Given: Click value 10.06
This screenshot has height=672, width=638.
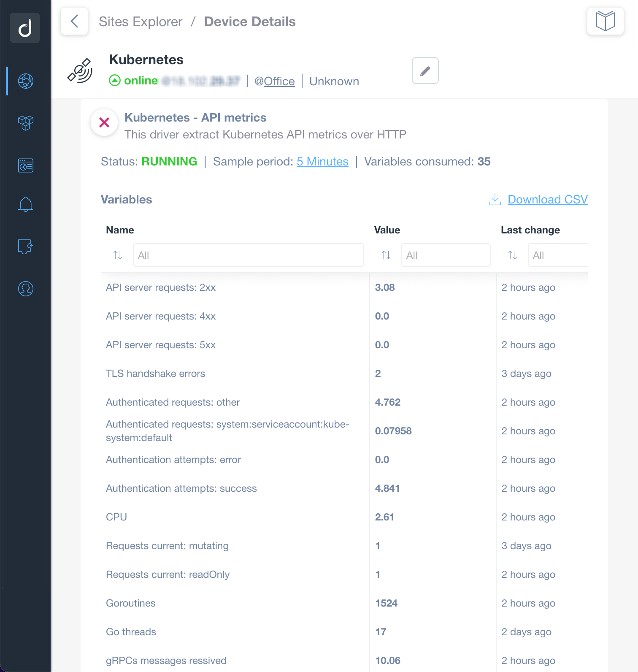Looking at the screenshot, I should pyautogui.click(x=388, y=661).
